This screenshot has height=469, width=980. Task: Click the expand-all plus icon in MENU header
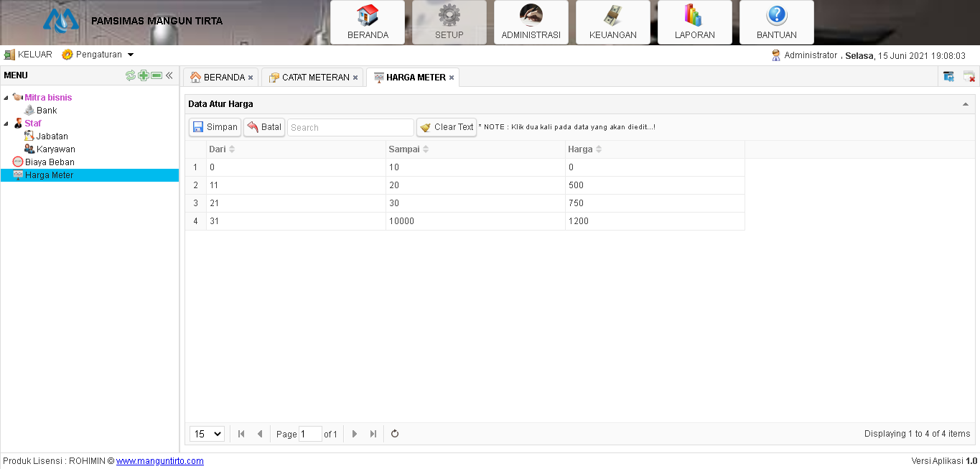point(144,75)
